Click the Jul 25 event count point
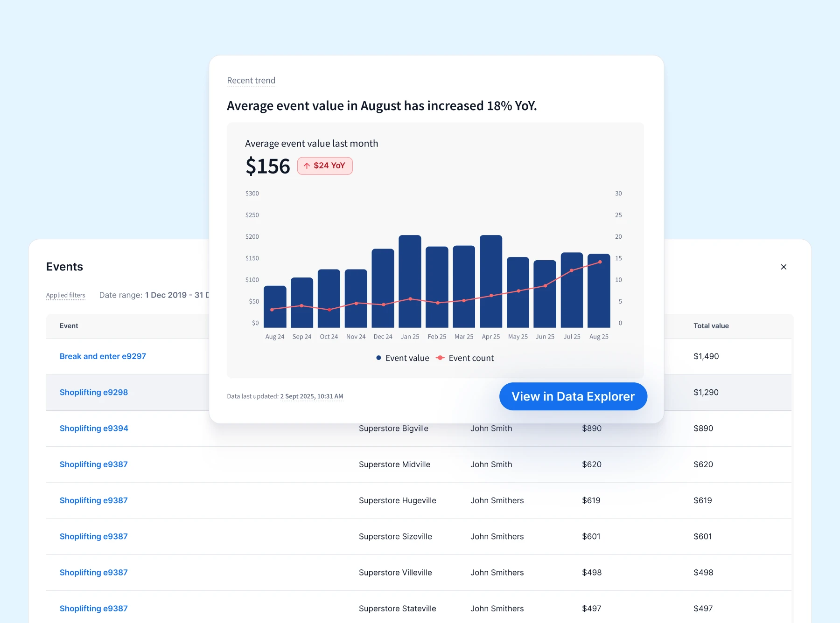 click(x=571, y=270)
